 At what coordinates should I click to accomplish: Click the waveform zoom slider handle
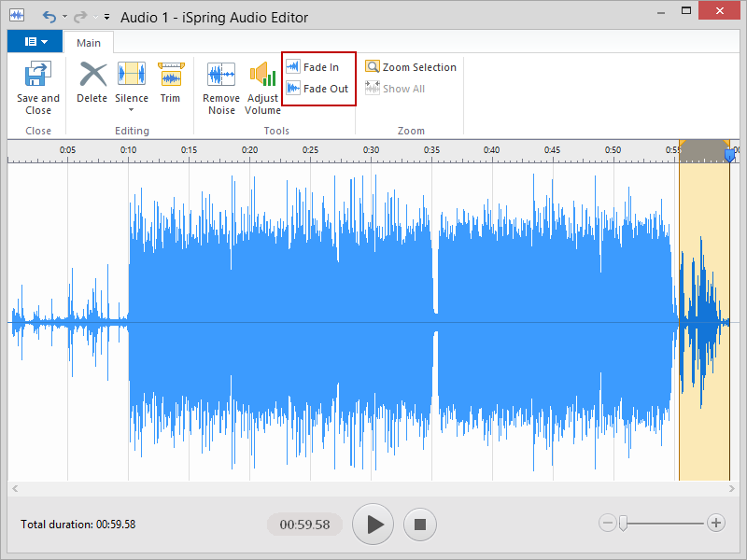point(623,524)
